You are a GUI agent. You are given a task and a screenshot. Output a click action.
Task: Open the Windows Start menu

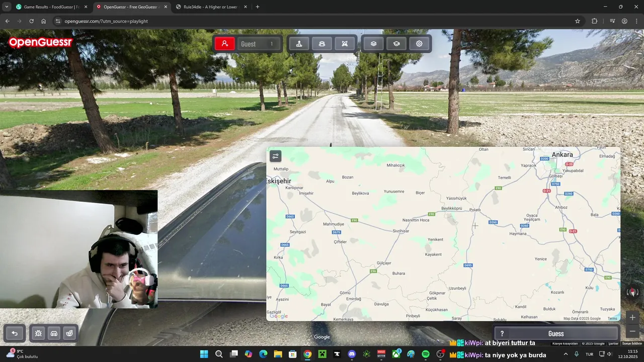(x=204, y=354)
